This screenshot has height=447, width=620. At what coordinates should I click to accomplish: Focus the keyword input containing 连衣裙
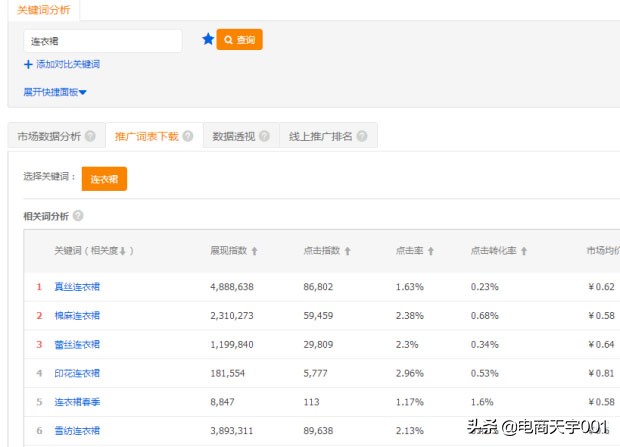(x=103, y=41)
